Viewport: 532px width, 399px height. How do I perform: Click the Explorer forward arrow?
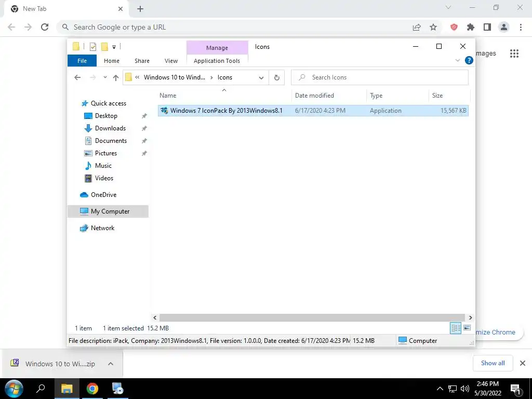pyautogui.click(x=92, y=77)
